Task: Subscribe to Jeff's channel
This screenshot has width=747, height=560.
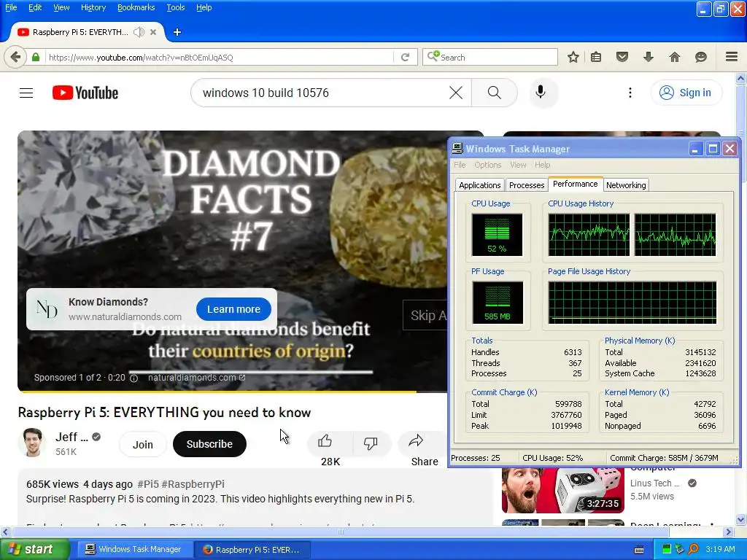Action: (209, 444)
